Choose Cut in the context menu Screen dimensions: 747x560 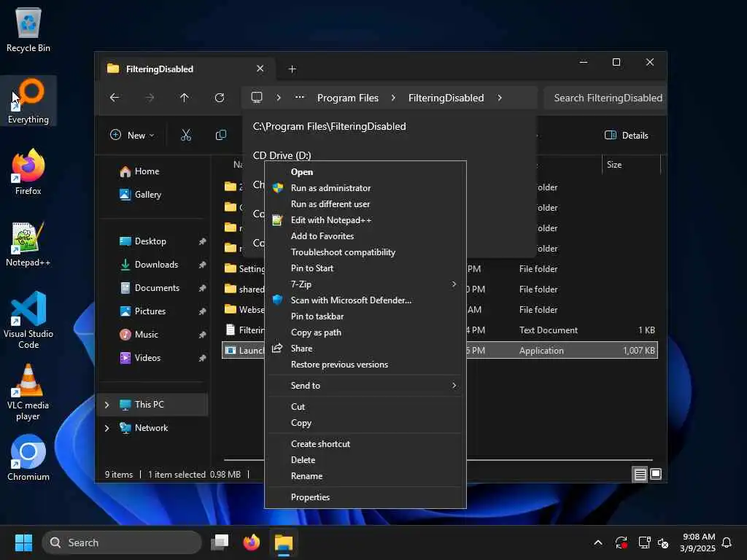coord(365,407)
